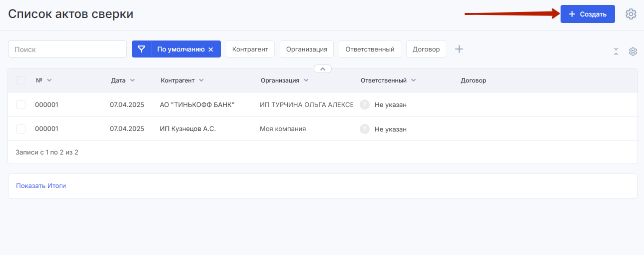Collapse the filter panel with the up chevron

323,68
